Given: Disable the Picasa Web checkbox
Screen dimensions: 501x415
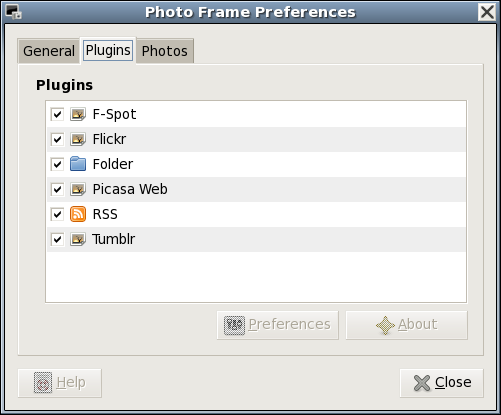Looking at the screenshot, I should [x=57, y=189].
